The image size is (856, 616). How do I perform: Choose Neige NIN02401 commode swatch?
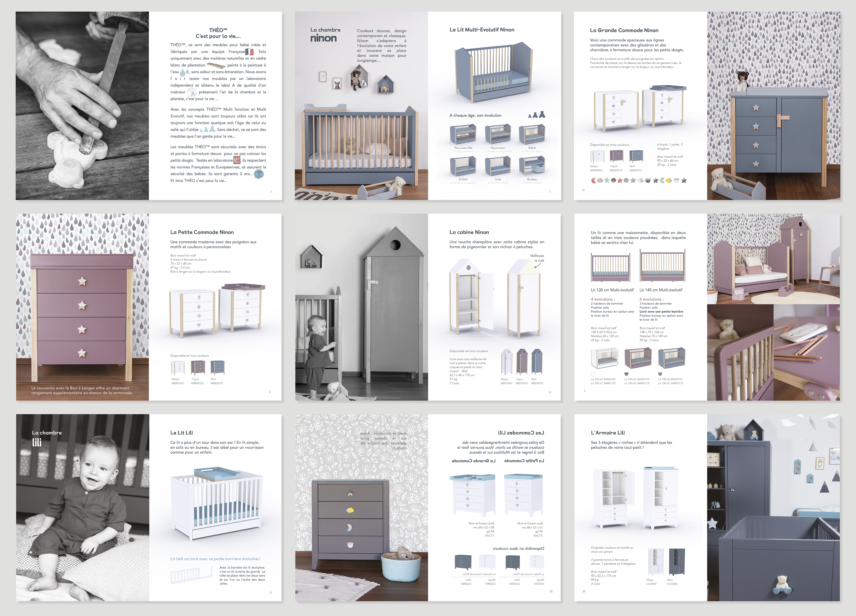(597, 156)
